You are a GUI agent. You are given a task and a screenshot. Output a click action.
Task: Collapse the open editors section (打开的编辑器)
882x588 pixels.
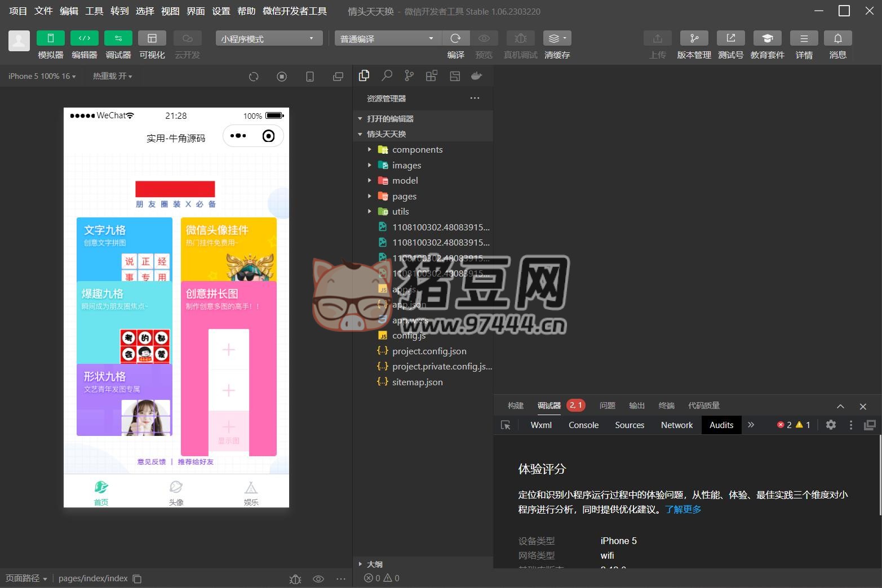click(423, 119)
